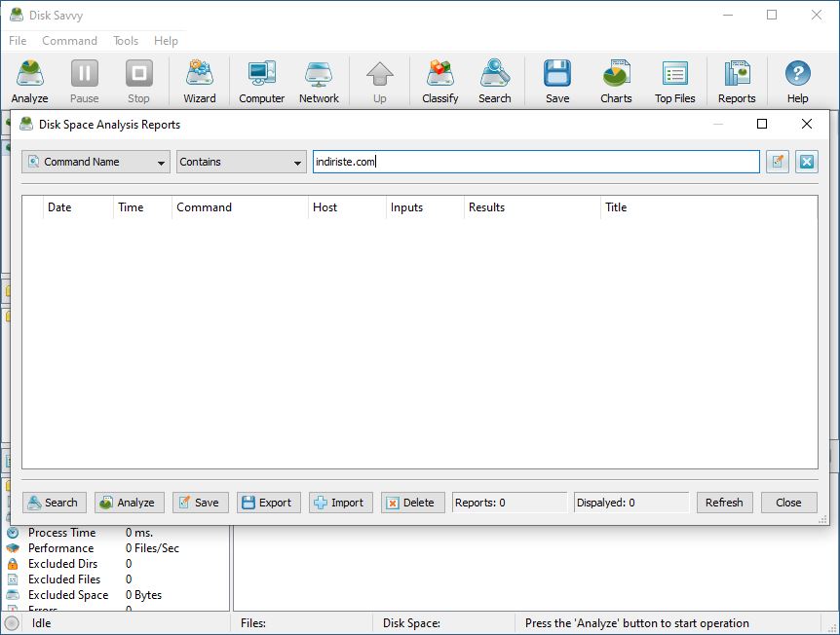Open the Command menu
This screenshot has width=840, height=635.
click(x=69, y=41)
